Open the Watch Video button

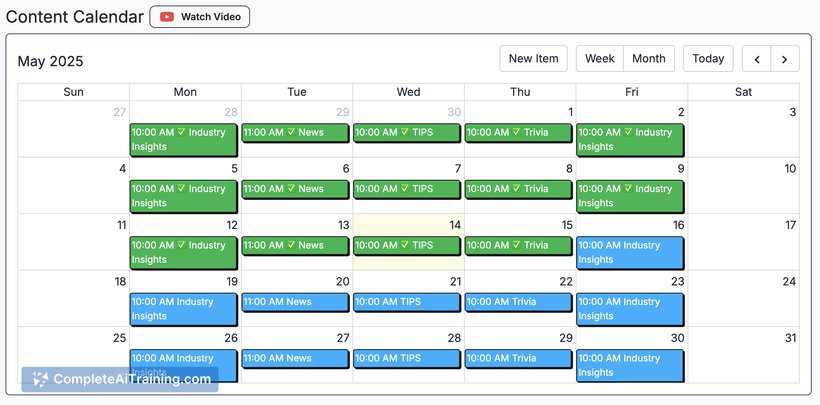[200, 17]
